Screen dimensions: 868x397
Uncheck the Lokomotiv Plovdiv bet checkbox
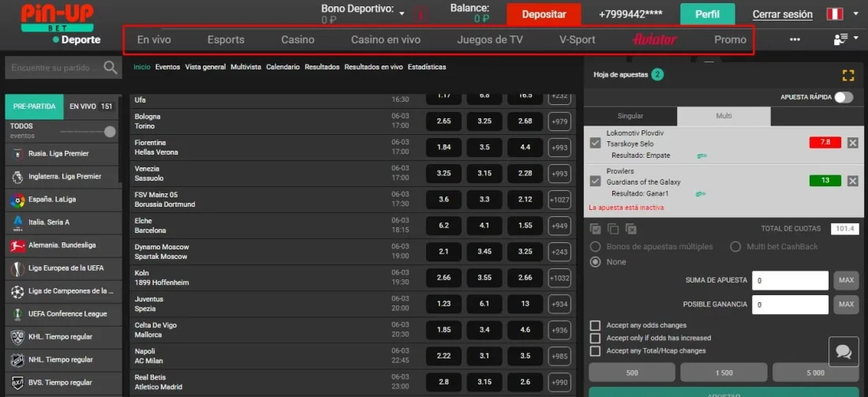coord(596,143)
